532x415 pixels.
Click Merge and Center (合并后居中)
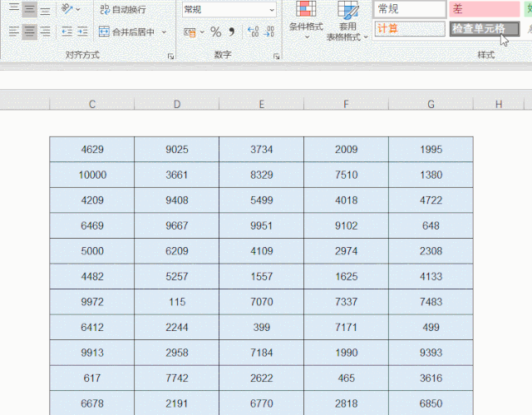[126, 32]
